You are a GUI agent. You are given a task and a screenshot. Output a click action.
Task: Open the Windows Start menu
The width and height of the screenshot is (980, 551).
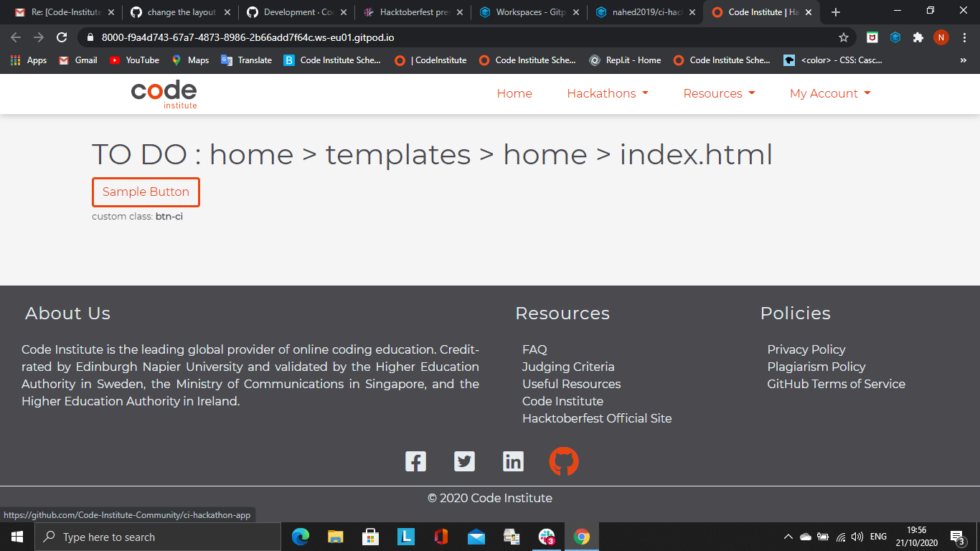(17, 537)
